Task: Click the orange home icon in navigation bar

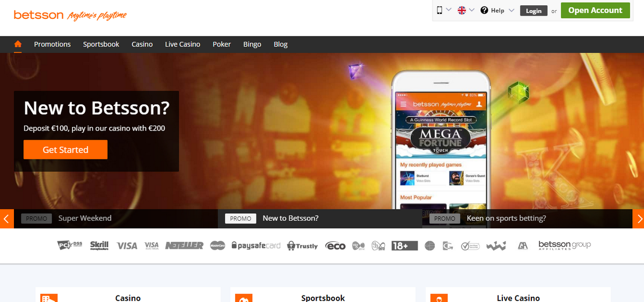Action: (x=18, y=44)
